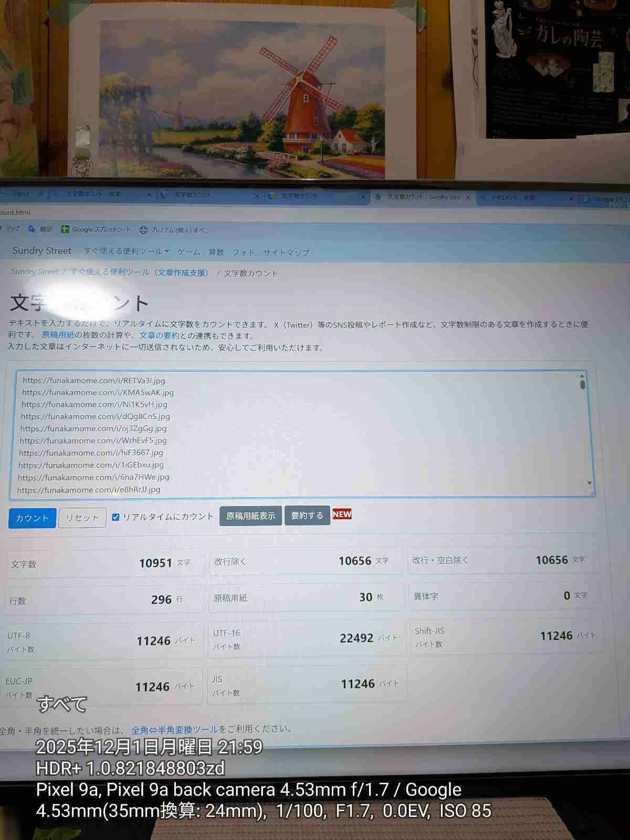Open the サイトマップ navigation item
Image resolution: width=630 pixels, height=840 pixels.
coord(286,253)
